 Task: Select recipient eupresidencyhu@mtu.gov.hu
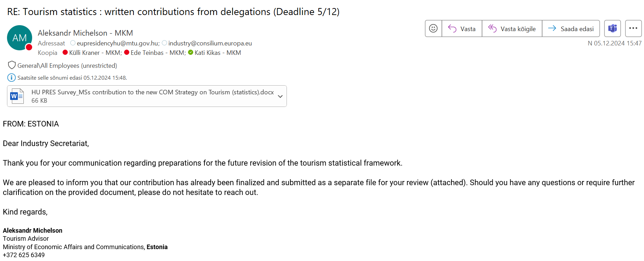pyautogui.click(x=118, y=43)
